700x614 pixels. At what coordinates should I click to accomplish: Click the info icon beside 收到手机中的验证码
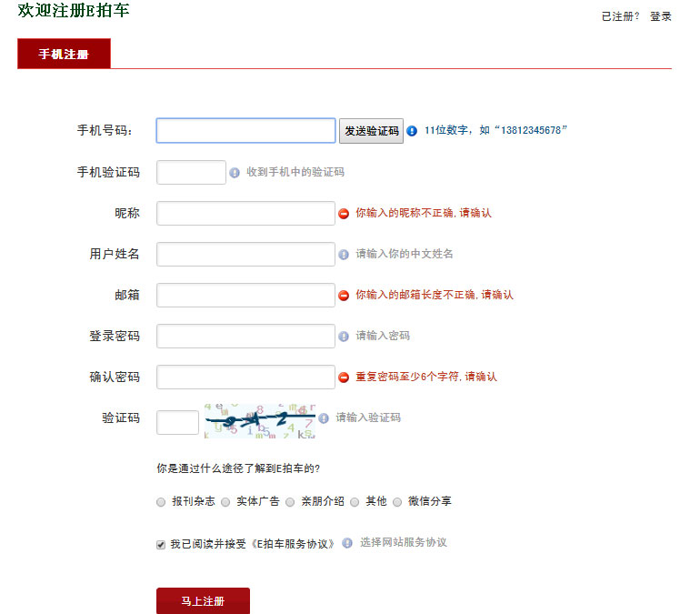click(x=235, y=173)
